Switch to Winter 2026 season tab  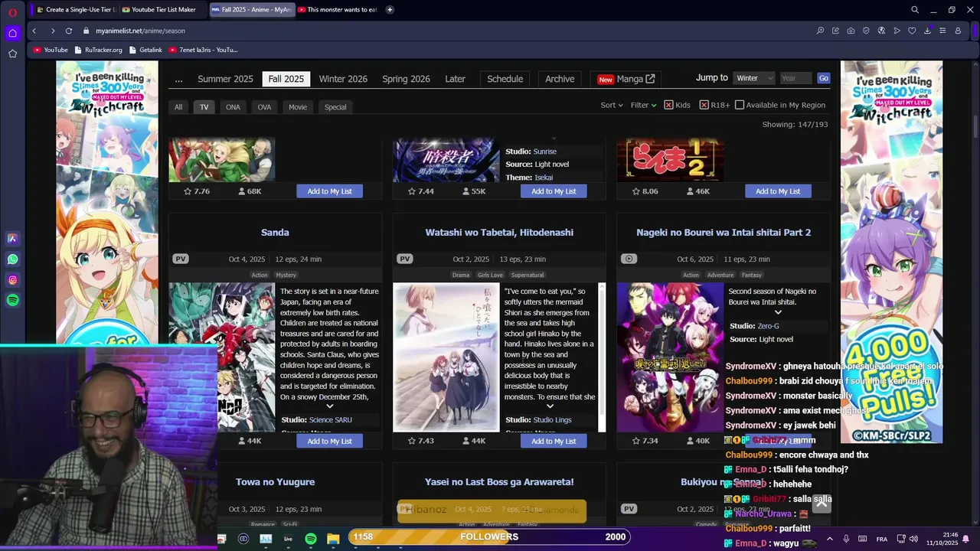click(343, 79)
